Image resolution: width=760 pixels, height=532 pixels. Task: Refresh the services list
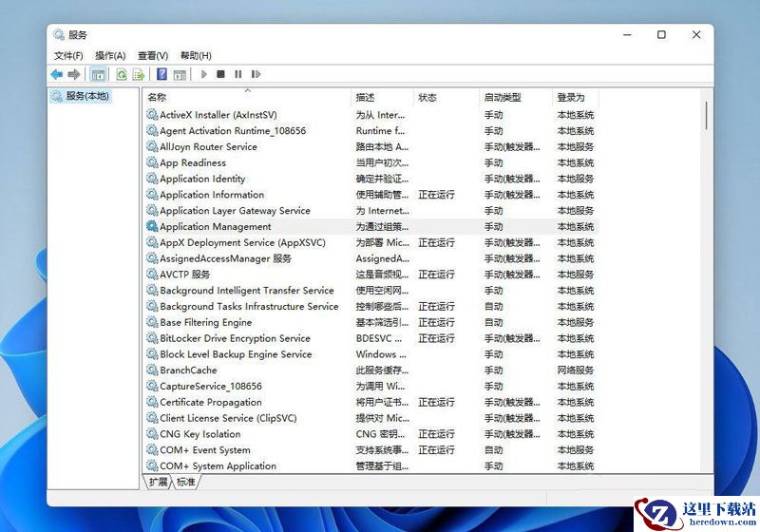(122, 74)
